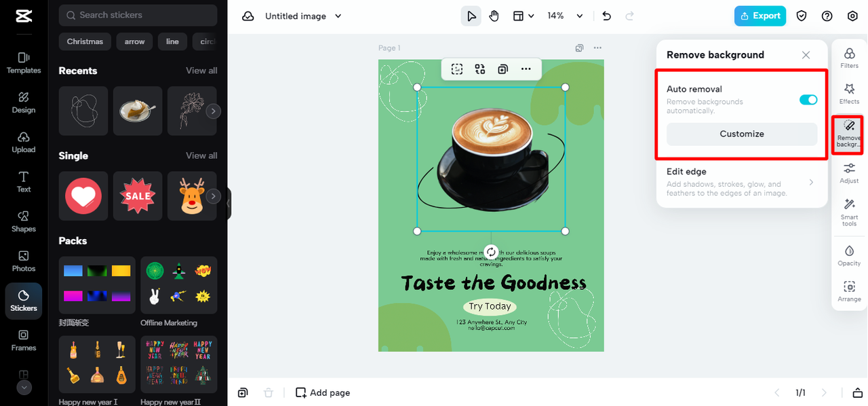
Task: Open the Shapes panel
Action: 24,221
